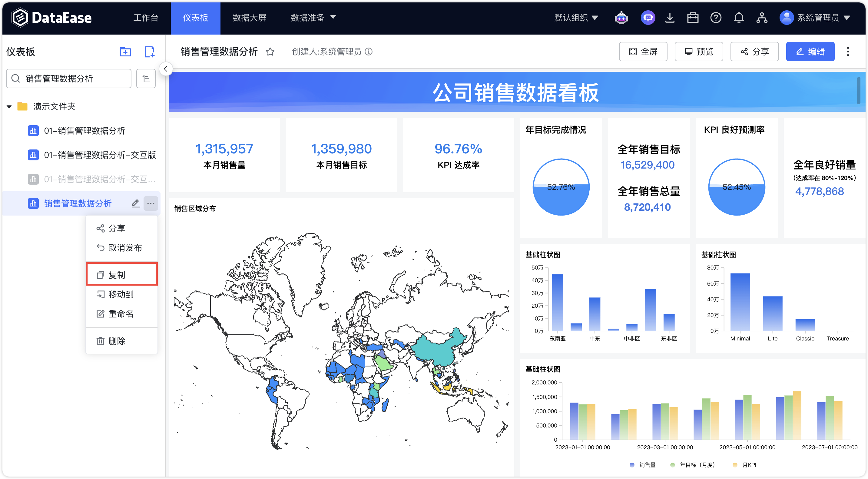Collapse the left sidebar panel

(x=165, y=69)
